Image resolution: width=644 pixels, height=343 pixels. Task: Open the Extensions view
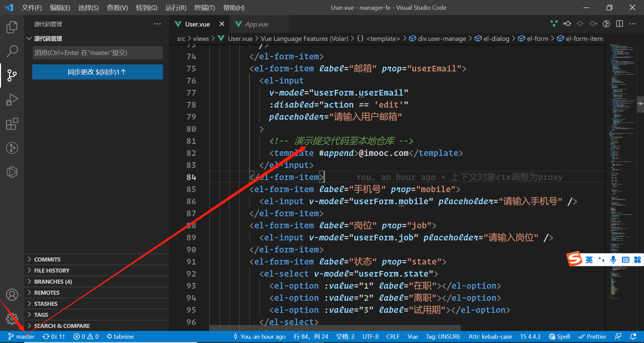tap(12, 124)
